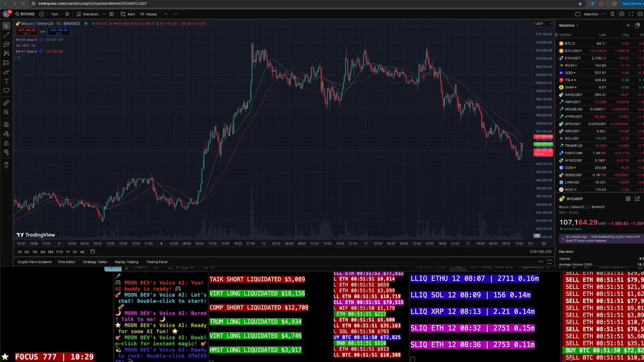
Task: Toggle the layout checkbox beside Watchlist
Action: (579, 14)
